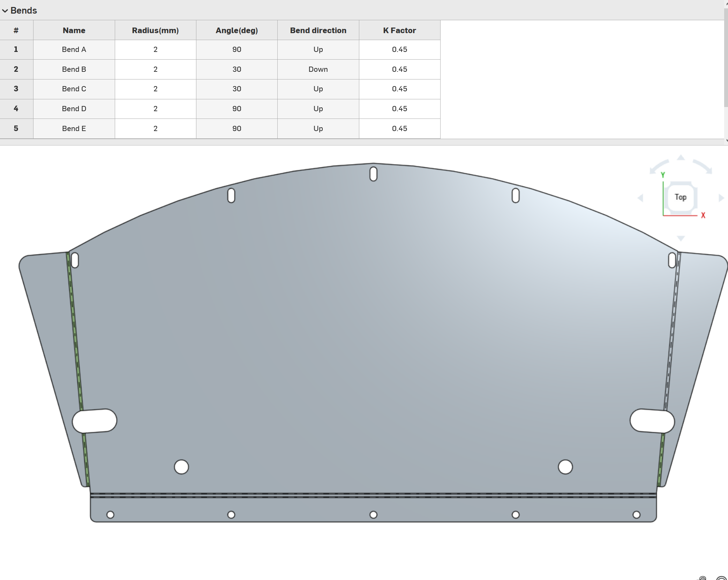The image size is (728, 580).
Task: Change Bend D direction cell showing Up
Action: [318, 109]
